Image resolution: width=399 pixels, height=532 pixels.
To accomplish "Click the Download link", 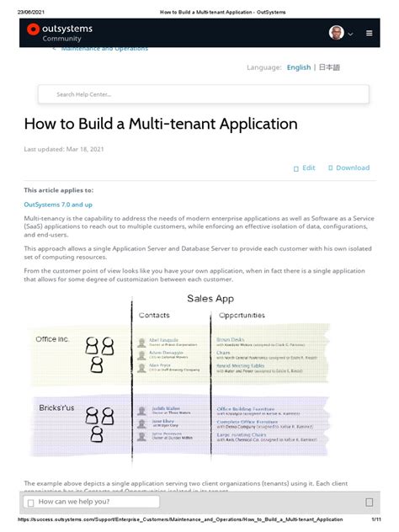I will pyautogui.click(x=353, y=168).
